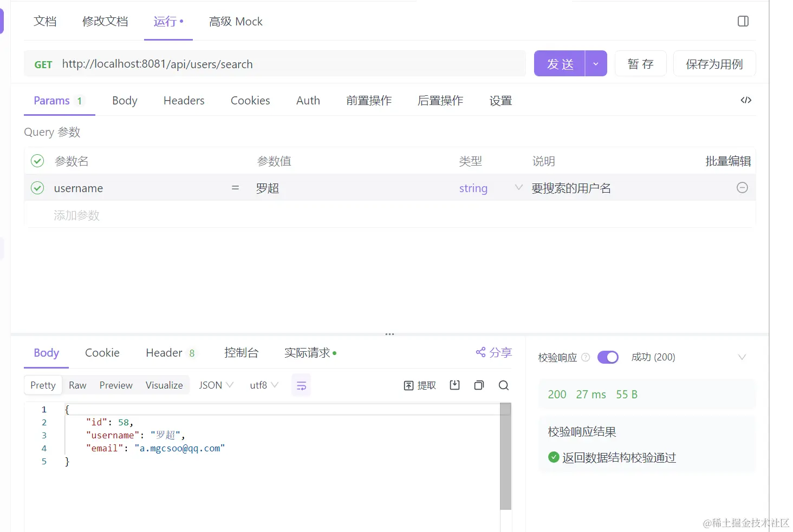The image size is (793, 532).
Task: Open the 设置 tab
Action: point(500,101)
